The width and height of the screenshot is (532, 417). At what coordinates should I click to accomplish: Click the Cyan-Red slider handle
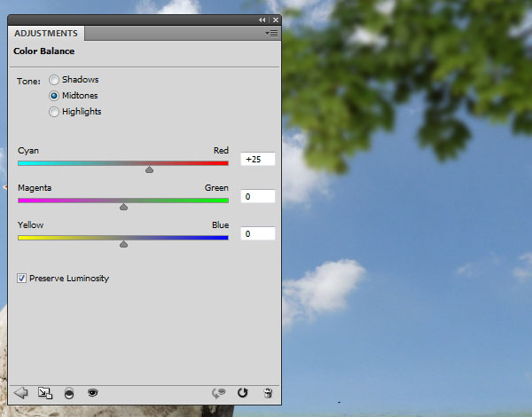click(149, 169)
